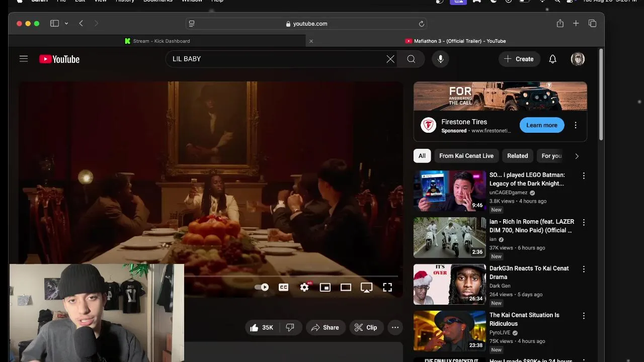
Task: Open Firestone Jeep ad banner image
Action: pos(500,96)
